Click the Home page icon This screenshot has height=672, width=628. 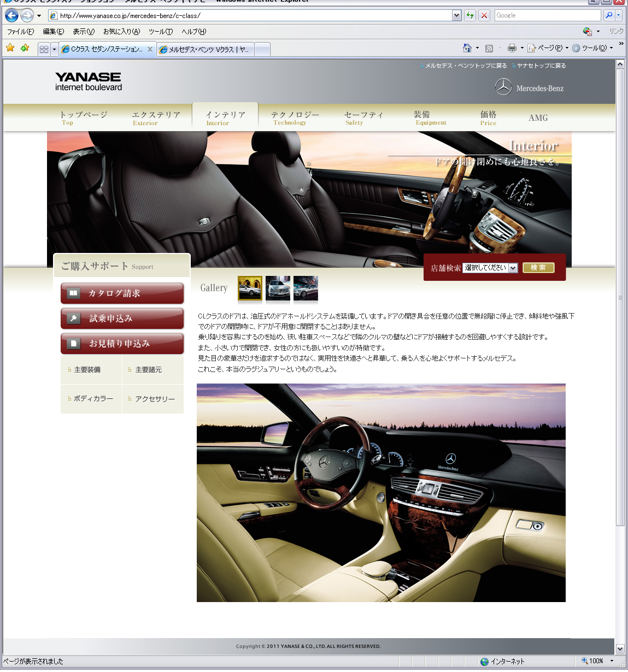coord(467,48)
